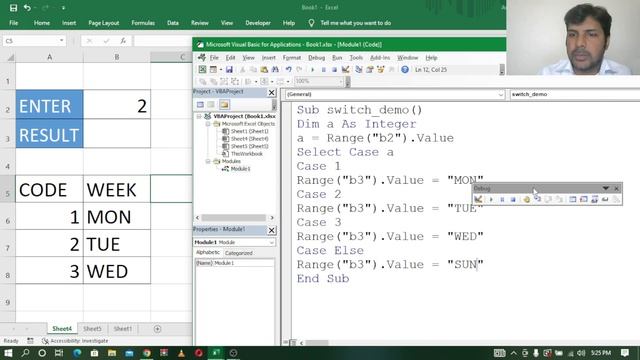The height and width of the screenshot is (360, 640).
Task: Open the Tools menu in VBA editor
Action: pyautogui.click(x=356, y=58)
